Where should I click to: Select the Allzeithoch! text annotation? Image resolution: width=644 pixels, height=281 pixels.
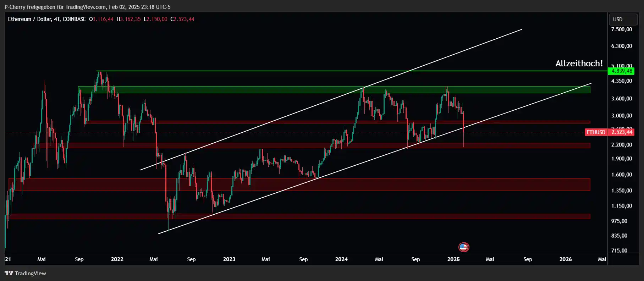coord(579,63)
